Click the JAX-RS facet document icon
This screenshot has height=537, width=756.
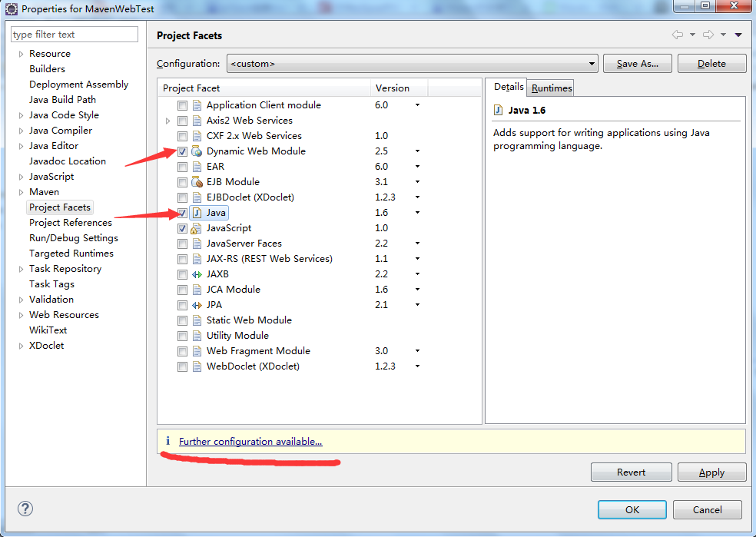[x=197, y=260]
